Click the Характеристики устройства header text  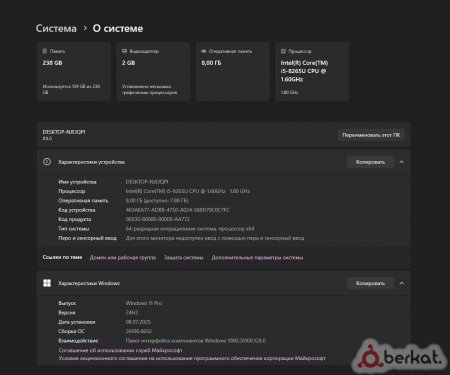click(x=91, y=162)
